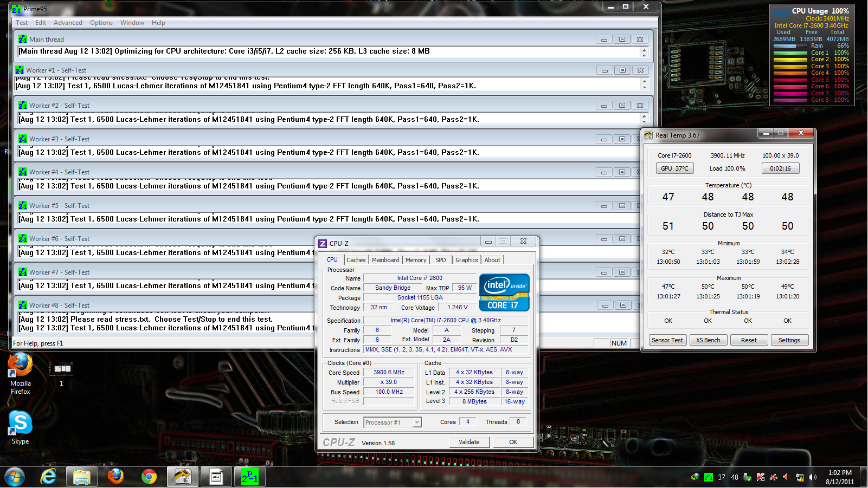Click the Worker #6 Self-Test window icon
868x488 pixels.
(22, 239)
